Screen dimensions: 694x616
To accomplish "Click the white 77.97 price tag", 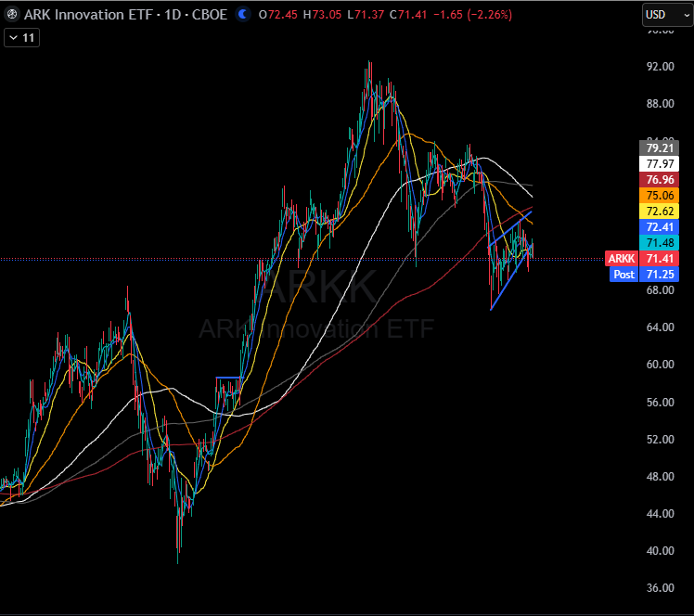I will click(660, 163).
